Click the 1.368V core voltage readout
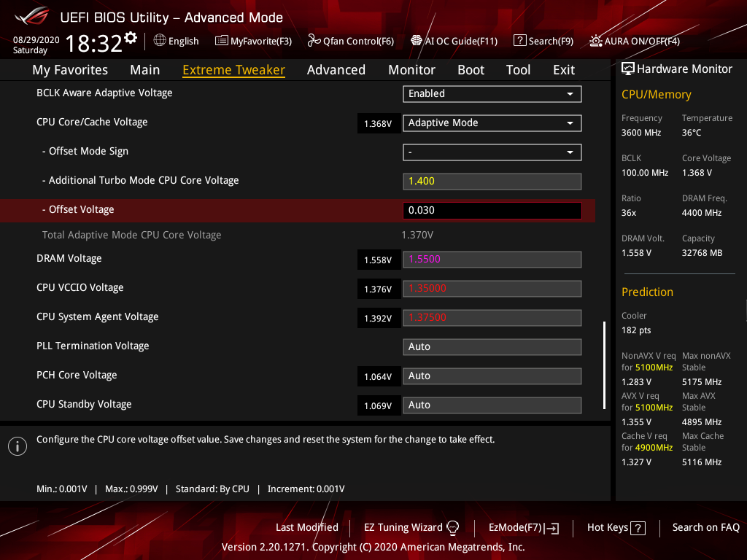The width and height of the screenshot is (747, 560). [x=379, y=124]
